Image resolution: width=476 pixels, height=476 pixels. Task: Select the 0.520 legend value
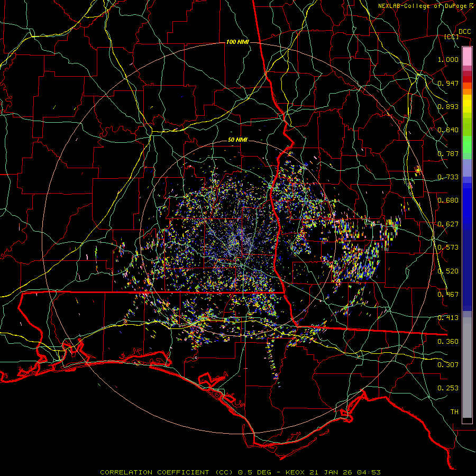(448, 271)
